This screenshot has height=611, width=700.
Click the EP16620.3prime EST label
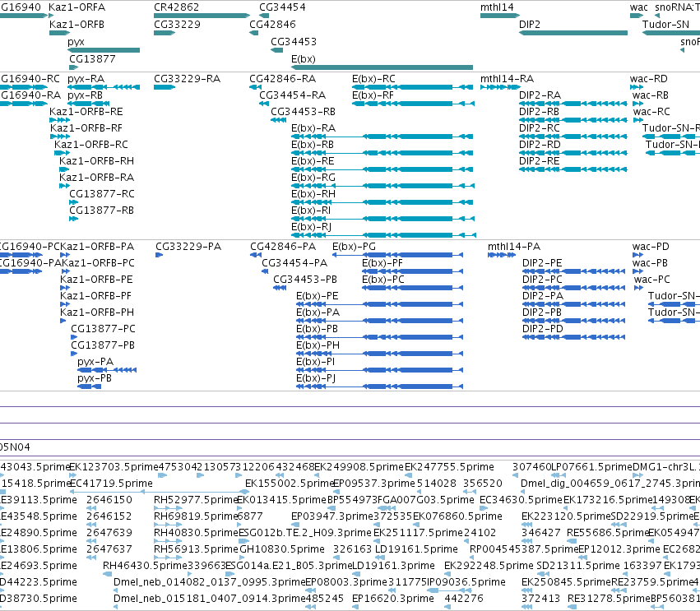tap(393, 599)
